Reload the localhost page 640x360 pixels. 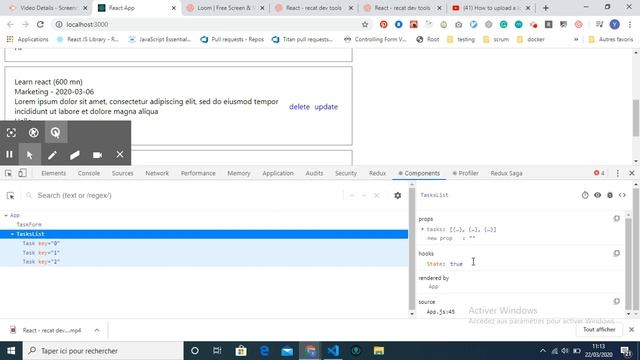pos(40,24)
